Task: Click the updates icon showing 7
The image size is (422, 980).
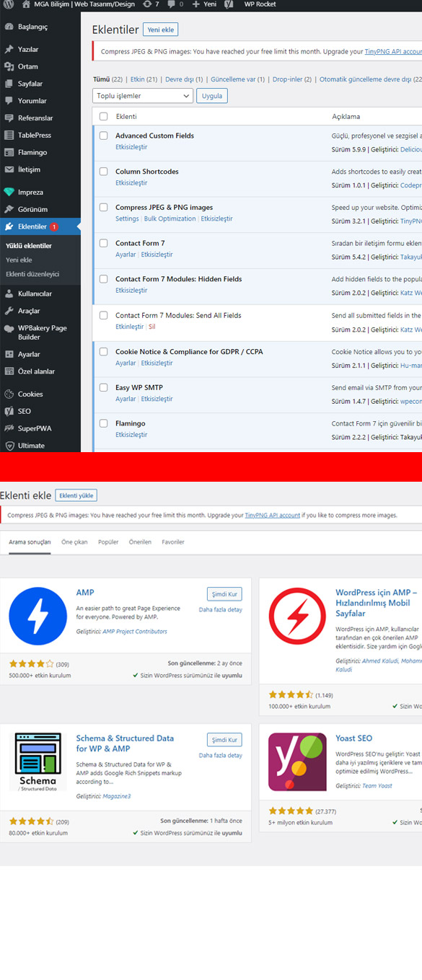Action: click(x=148, y=4)
